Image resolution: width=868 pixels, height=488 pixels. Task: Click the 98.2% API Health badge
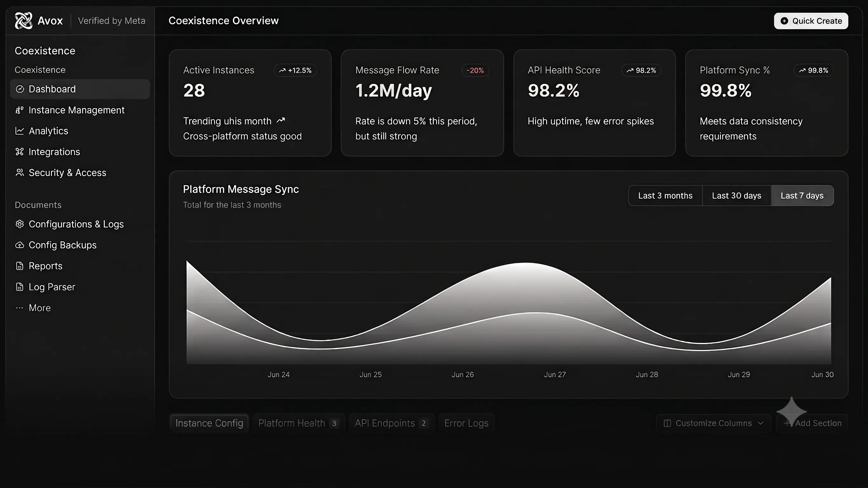(x=641, y=71)
